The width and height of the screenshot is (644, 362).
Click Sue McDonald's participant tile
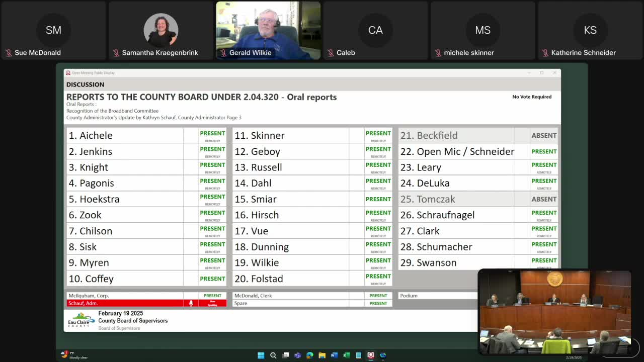[x=53, y=31]
